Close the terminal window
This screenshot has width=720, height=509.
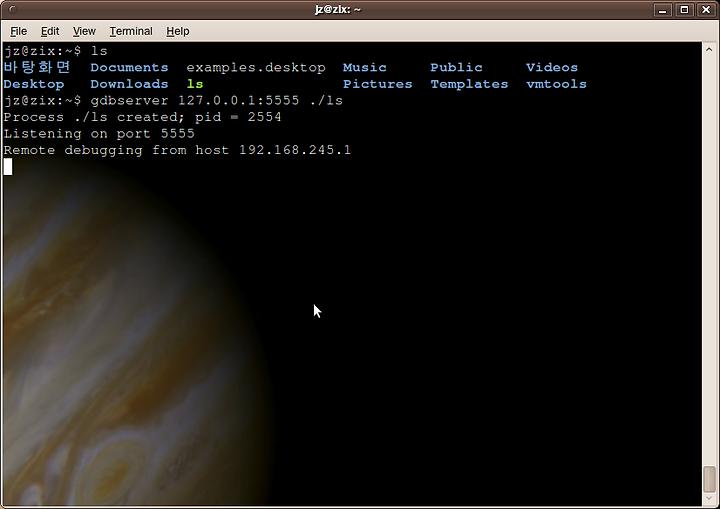706,10
